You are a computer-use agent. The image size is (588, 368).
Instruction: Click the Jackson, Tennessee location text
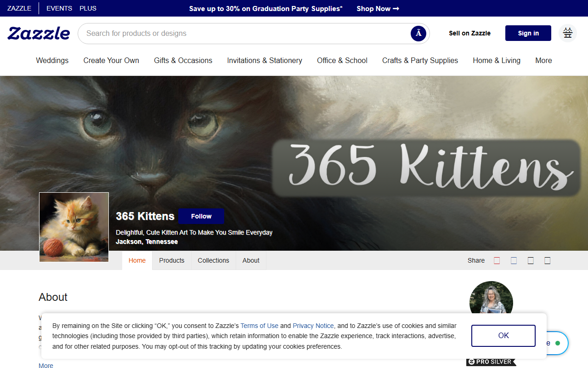pyautogui.click(x=147, y=241)
